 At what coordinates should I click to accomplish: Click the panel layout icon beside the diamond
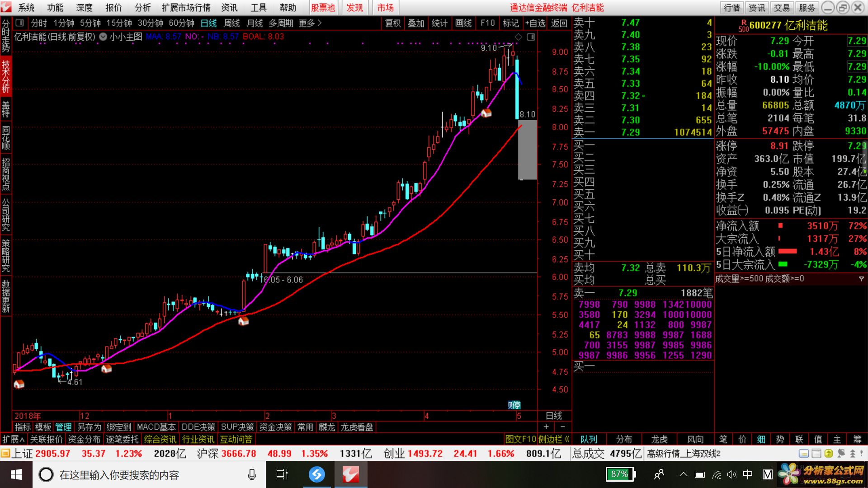pyautogui.click(x=531, y=37)
